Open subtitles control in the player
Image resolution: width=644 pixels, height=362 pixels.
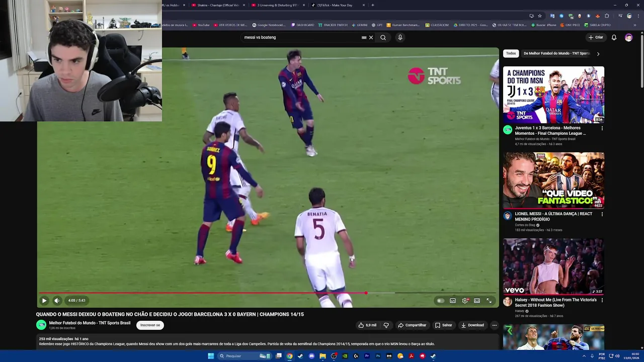pos(453,301)
